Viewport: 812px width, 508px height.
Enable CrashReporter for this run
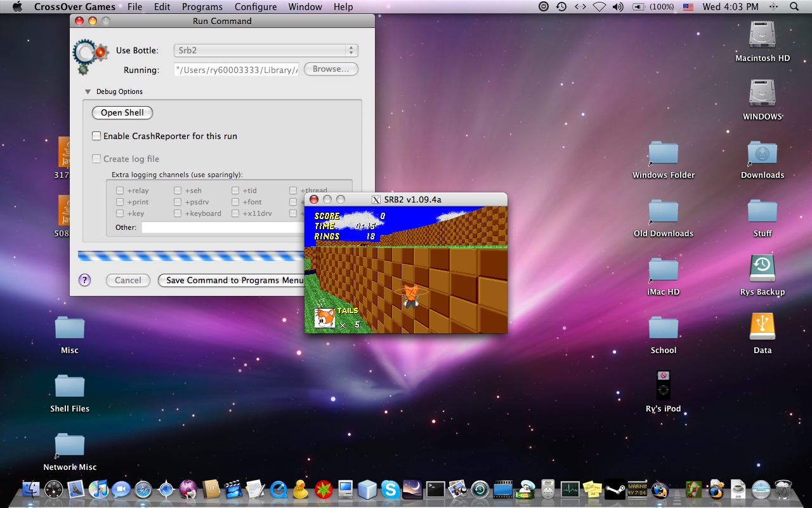pyautogui.click(x=96, y=136)
